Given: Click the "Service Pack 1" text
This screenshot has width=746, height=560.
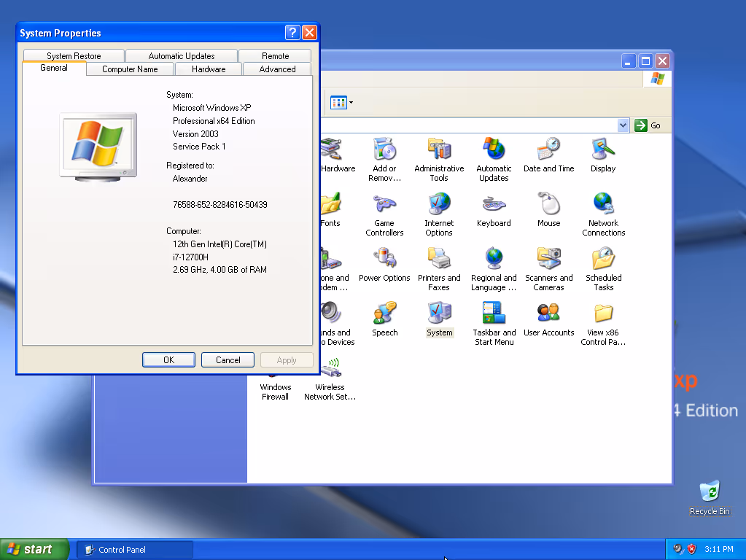Looking at the screenshot, I should tap(199, 147).
